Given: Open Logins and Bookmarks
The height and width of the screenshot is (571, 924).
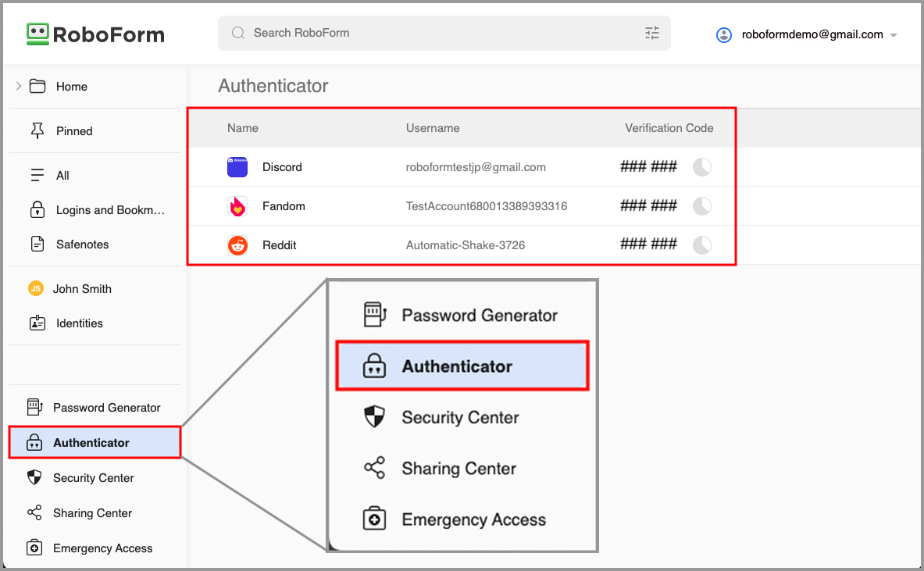Looking at the screenshot, I should 110,210.
